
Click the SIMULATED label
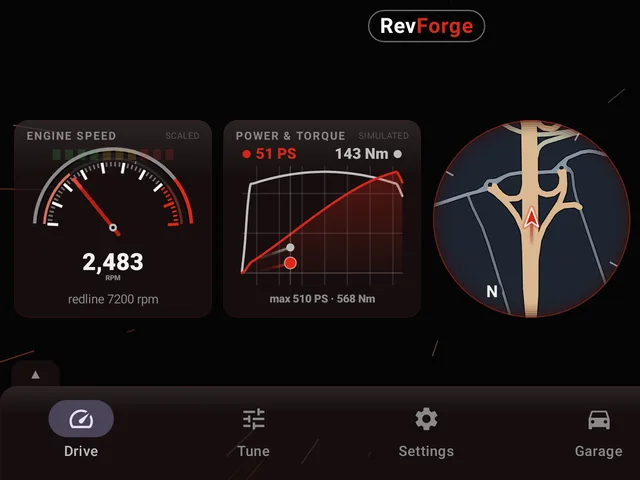[384, 136]
